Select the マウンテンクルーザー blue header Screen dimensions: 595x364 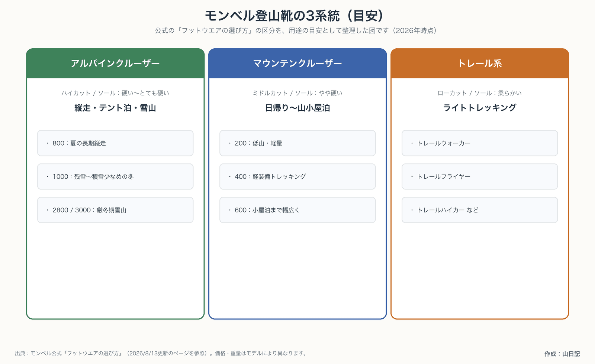point(297,64)
